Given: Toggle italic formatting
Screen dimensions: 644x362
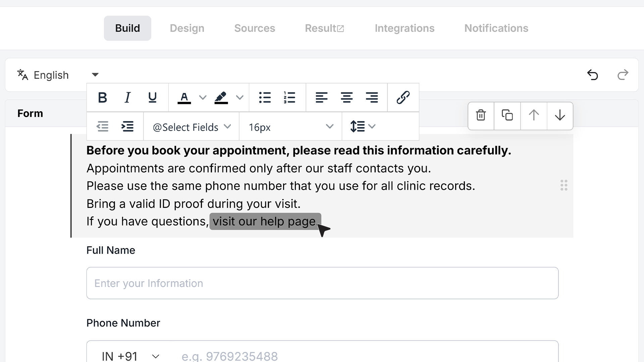Looking at the screenshot, I should (127, 98).
